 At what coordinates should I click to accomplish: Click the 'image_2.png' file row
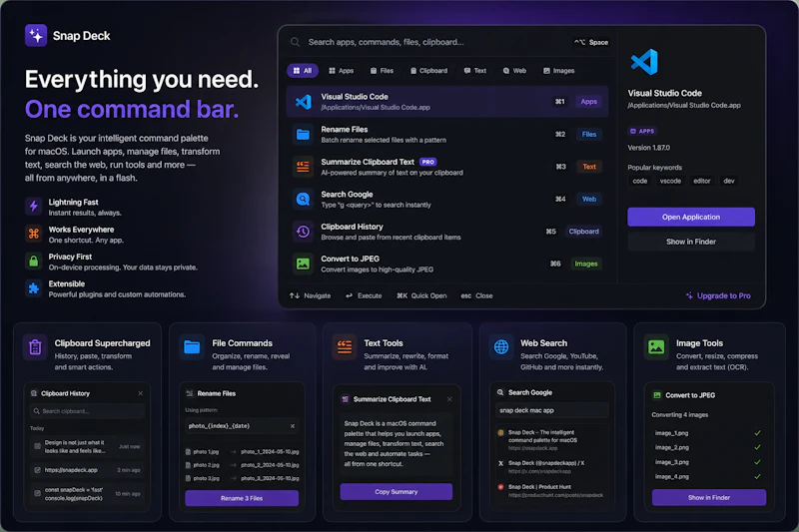[x=709, y=447]
